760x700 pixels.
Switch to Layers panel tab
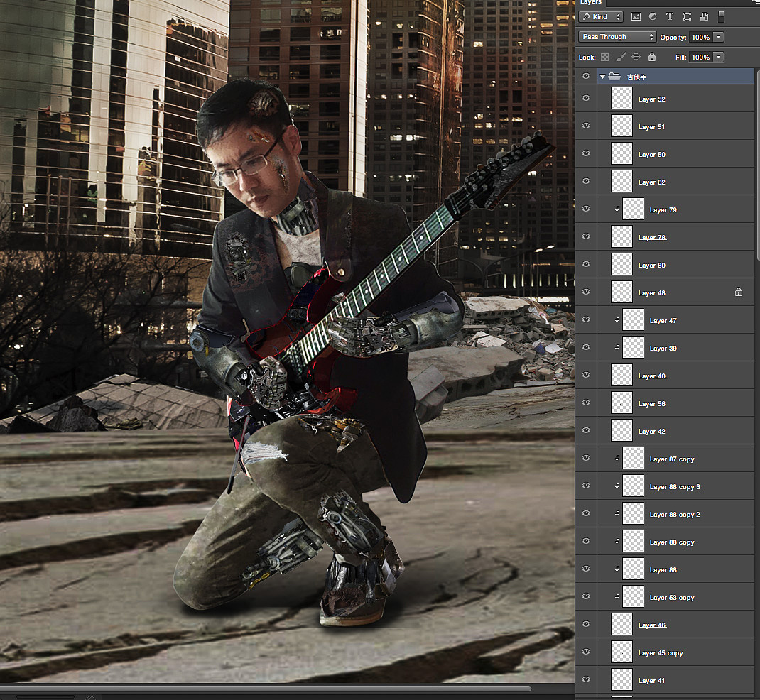[591, 2]
